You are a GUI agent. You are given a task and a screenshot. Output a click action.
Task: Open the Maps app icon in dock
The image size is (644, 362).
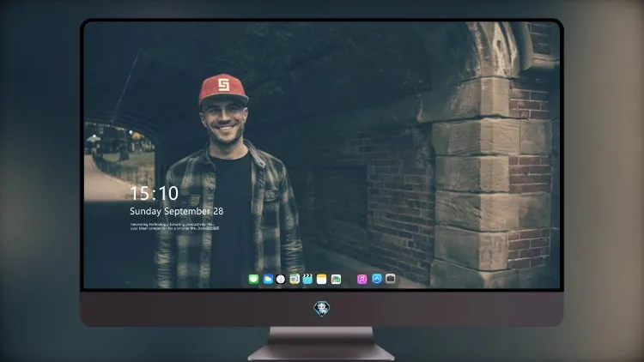(x=294, y=279)
